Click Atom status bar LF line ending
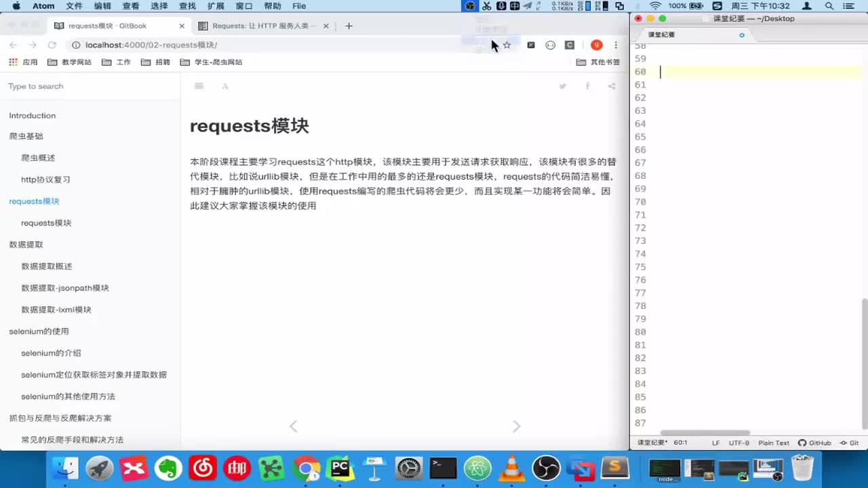Image resolution: width=868 pixels, height=488 pixels. tap(715, 443)
